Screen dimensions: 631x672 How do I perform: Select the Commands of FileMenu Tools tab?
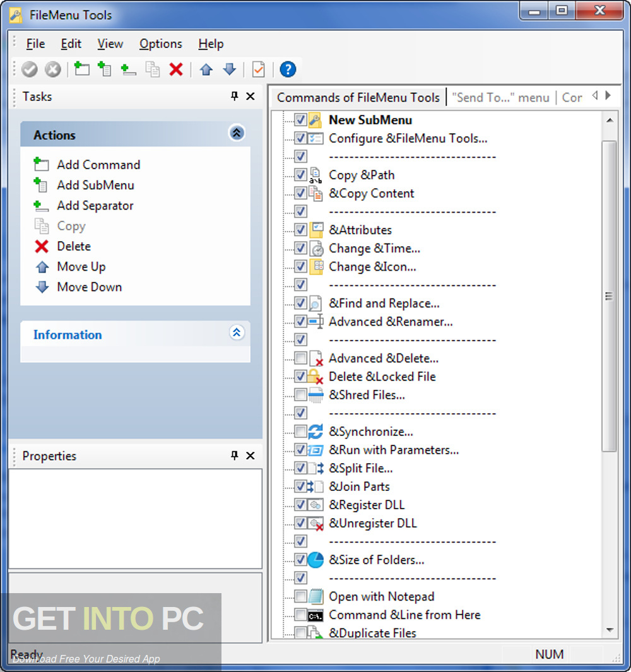pos(358,97)
